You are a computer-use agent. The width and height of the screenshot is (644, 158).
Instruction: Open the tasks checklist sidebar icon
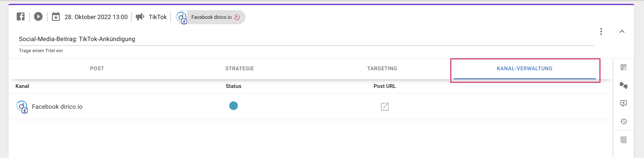(x=623, y=67)
